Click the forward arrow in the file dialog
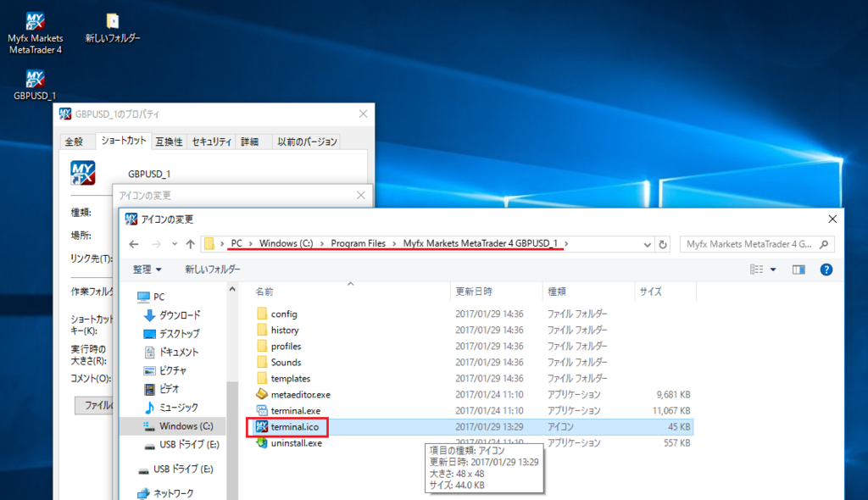 [x=157, y=244]
